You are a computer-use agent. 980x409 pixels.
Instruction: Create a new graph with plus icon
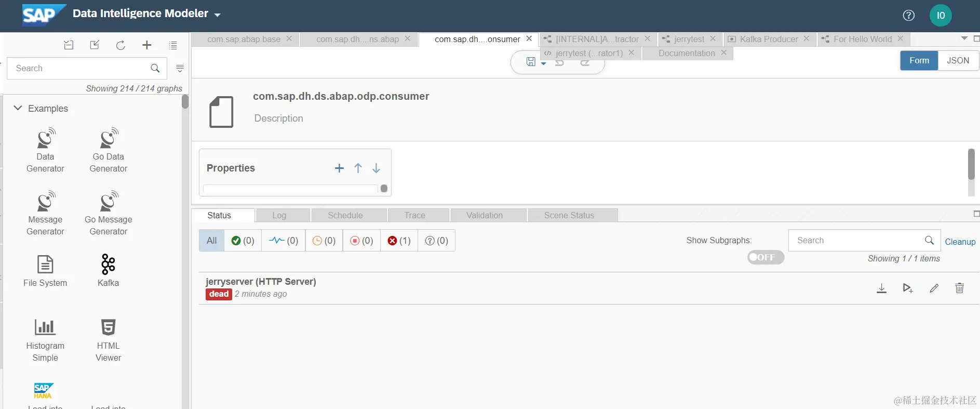[x=147, y=45]
